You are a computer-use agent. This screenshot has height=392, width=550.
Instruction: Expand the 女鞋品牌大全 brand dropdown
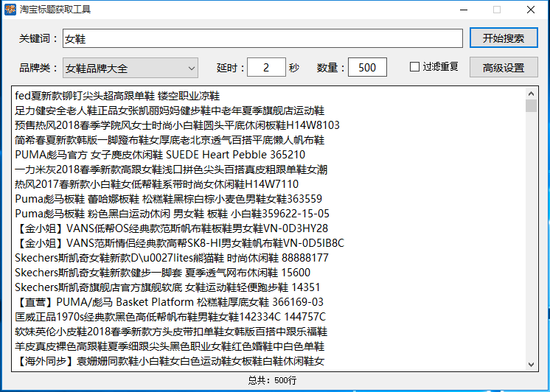(x=130, y=68)
